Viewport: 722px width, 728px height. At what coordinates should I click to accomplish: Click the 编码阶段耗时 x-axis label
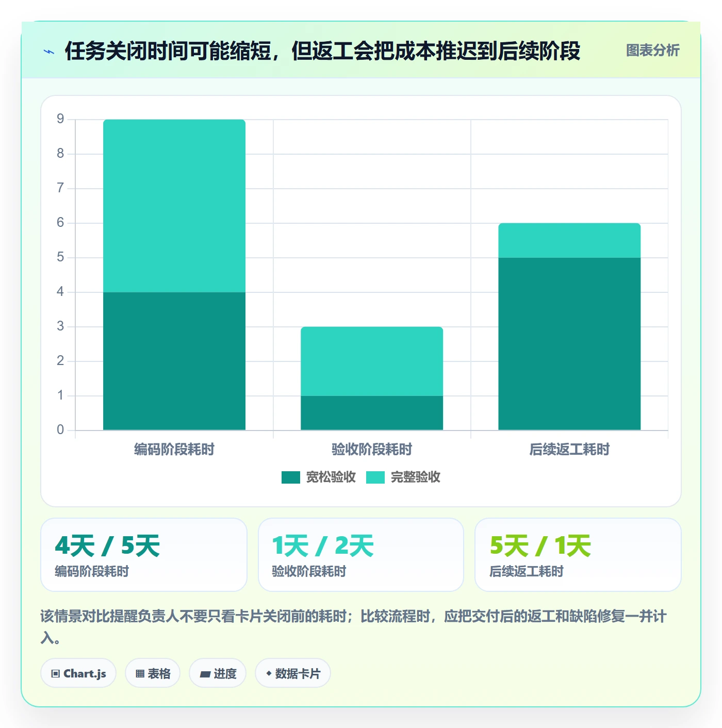click(x=174, y=450)
